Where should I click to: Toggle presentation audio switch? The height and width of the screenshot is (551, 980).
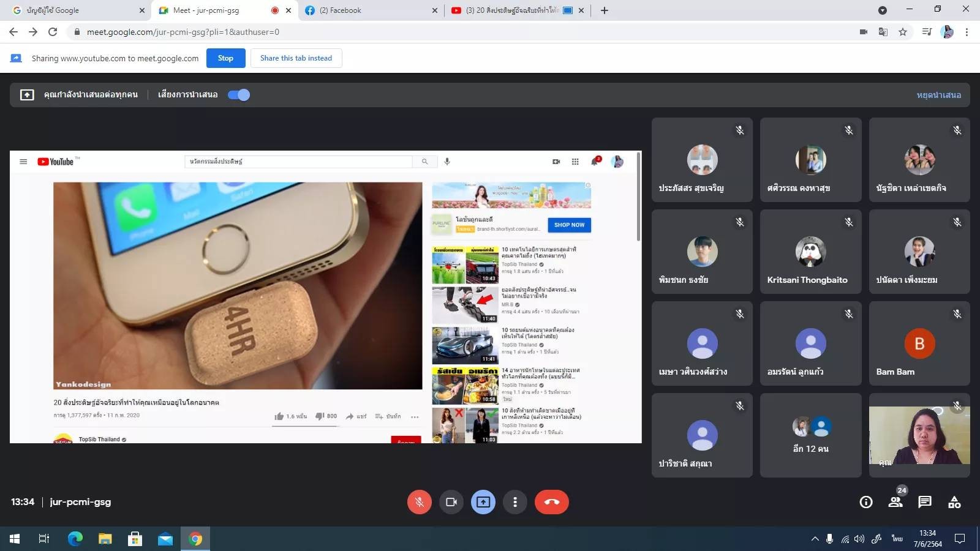239,95
